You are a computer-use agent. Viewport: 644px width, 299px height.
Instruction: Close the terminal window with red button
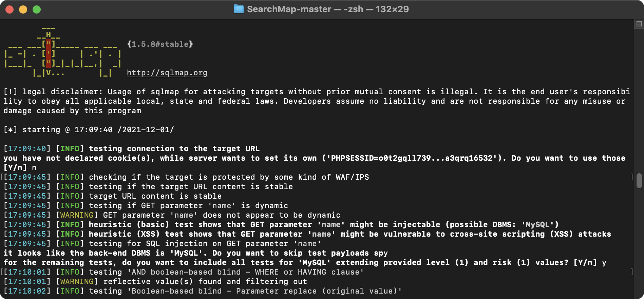pyautogui.click(x=10, y=9)
